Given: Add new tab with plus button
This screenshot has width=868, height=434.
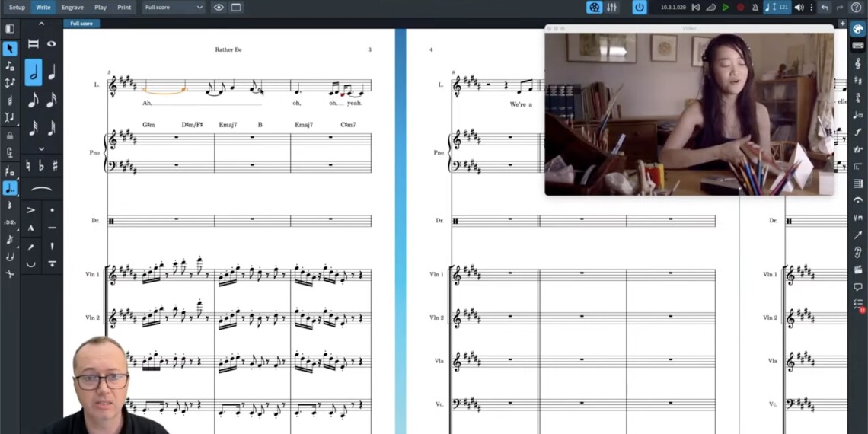Looking at the screenshot, I should point(842,24).
